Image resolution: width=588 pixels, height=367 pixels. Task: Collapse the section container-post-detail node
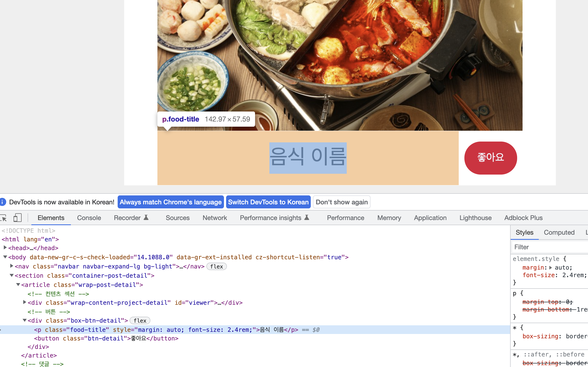click(x=12, y=275)
